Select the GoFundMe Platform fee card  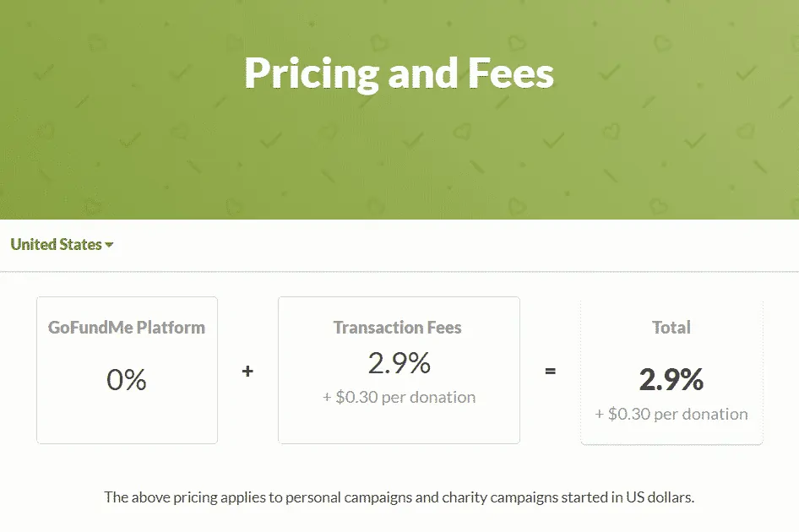[127, 370]
